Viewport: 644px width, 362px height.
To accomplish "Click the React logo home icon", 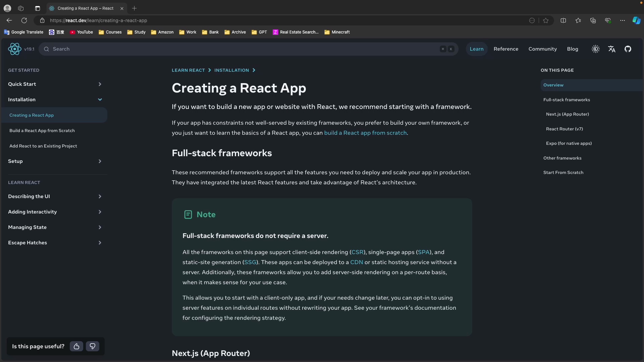I will click(14, 49).
